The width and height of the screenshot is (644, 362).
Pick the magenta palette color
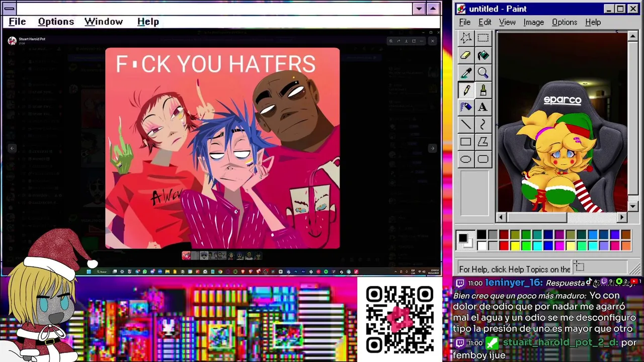(559, 246)
